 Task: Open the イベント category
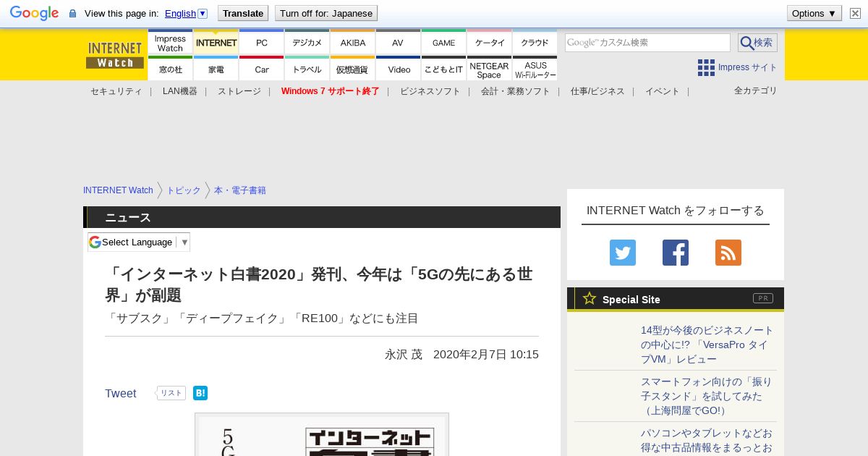point(663,91)
